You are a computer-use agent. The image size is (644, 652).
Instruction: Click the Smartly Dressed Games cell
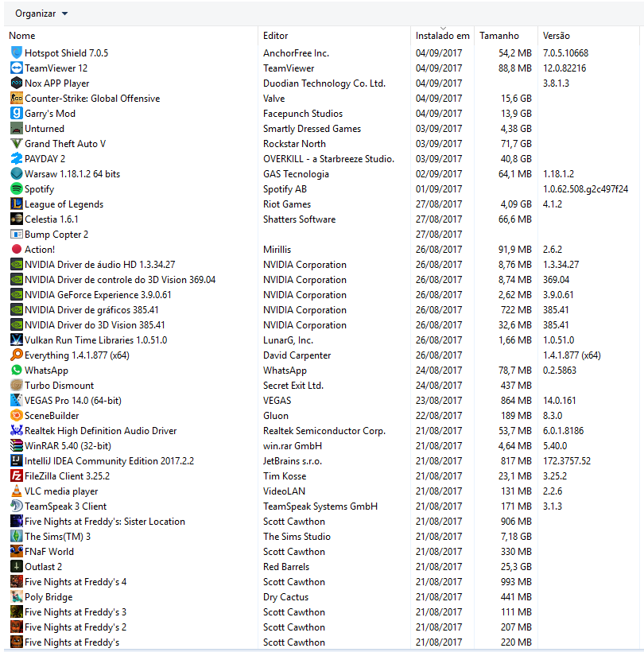point(312,129)
